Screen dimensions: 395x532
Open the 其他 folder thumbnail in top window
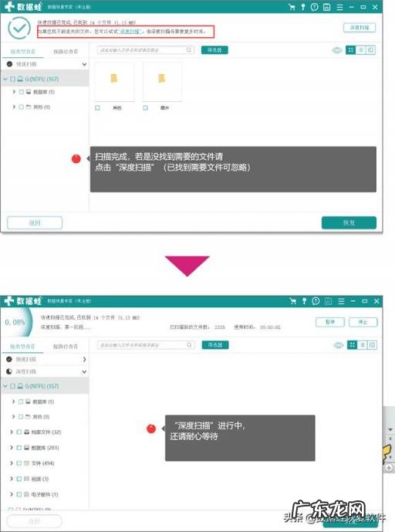coord(114,82)
